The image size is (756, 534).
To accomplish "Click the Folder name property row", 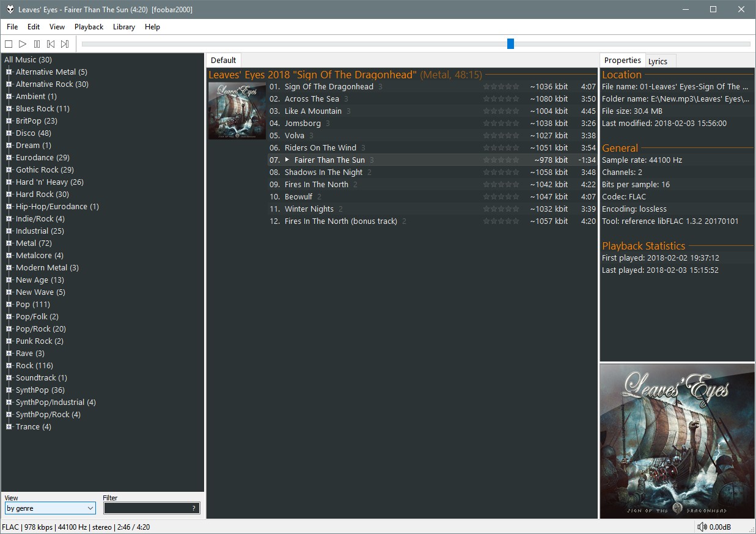I will tap(677, 99).
